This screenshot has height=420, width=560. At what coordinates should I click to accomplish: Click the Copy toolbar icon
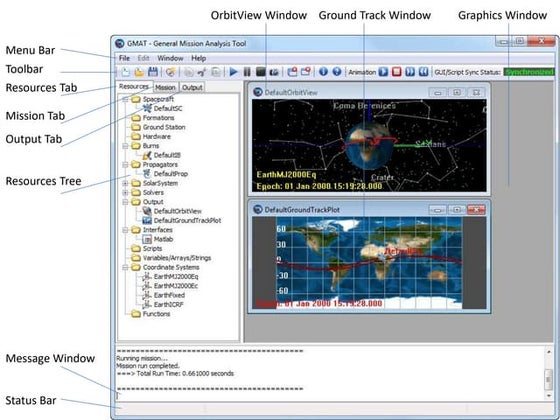(x=188, y=72)
